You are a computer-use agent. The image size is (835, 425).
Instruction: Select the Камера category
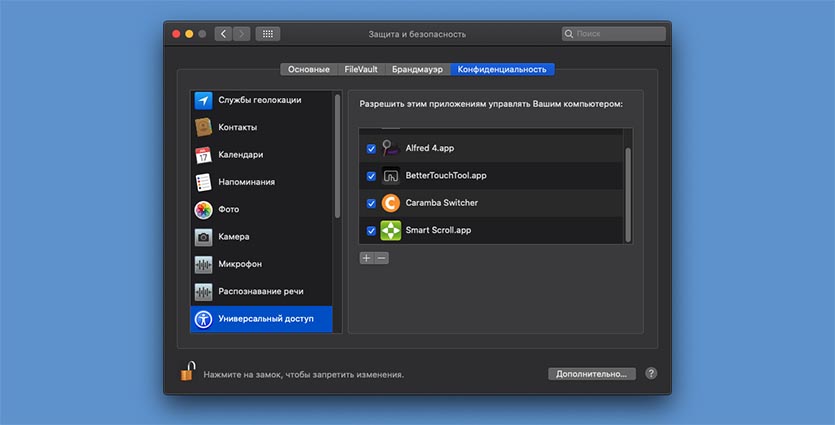click(234, 237)
